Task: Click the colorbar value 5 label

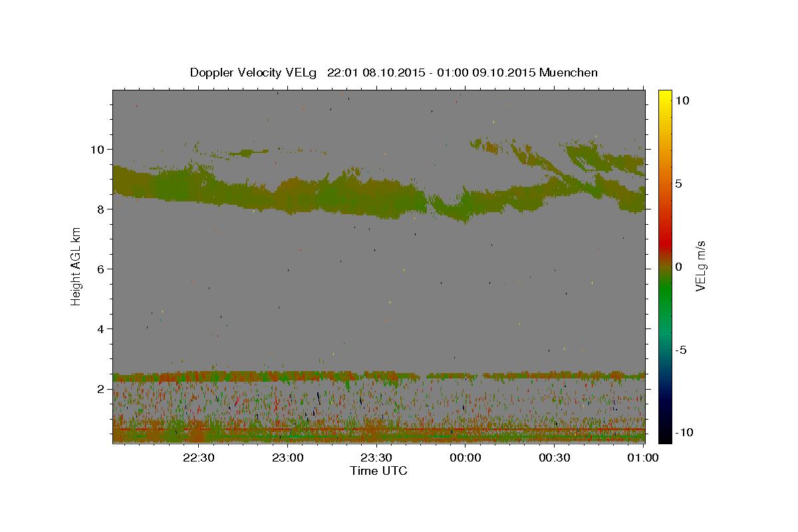Action: (679, 184)
